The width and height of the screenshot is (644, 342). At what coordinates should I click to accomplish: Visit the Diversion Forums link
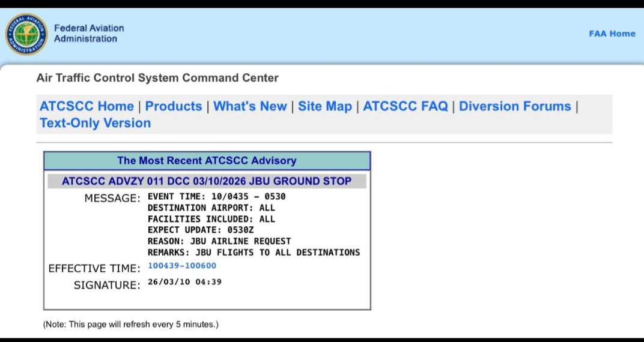click(515, 106)
